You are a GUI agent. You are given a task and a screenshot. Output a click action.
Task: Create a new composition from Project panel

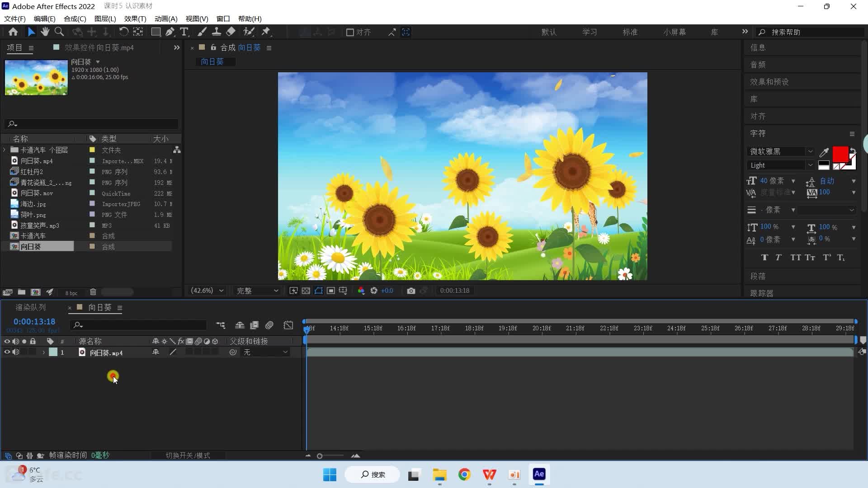(36, 292)
